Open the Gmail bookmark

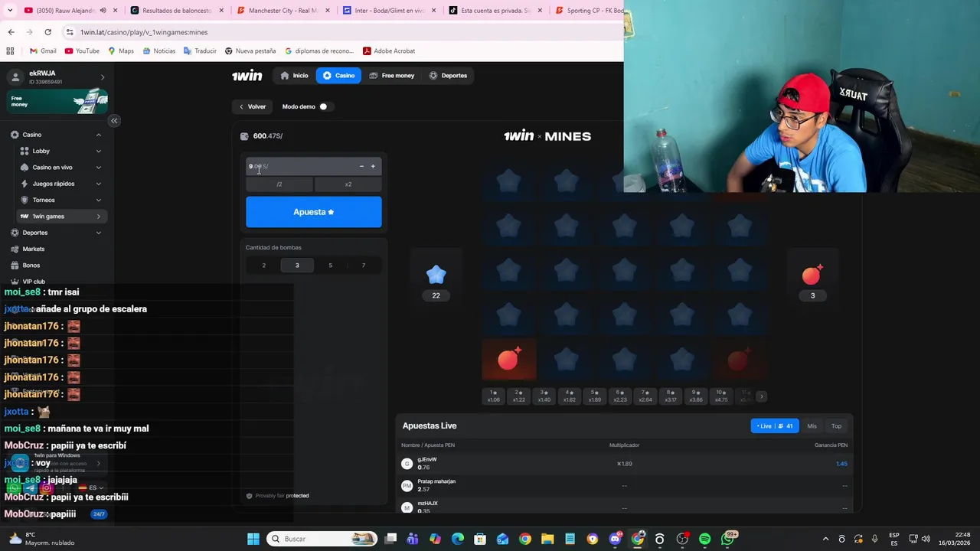click(43, 51)
